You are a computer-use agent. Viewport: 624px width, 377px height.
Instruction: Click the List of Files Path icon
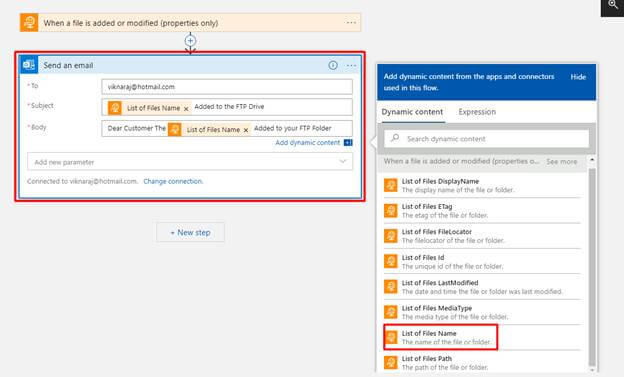391,363
